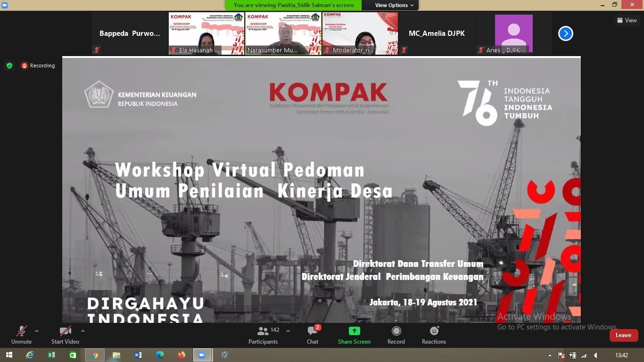
Task: Switch to Google Chrome in the taskbar
Action: (x=95, y=355)
